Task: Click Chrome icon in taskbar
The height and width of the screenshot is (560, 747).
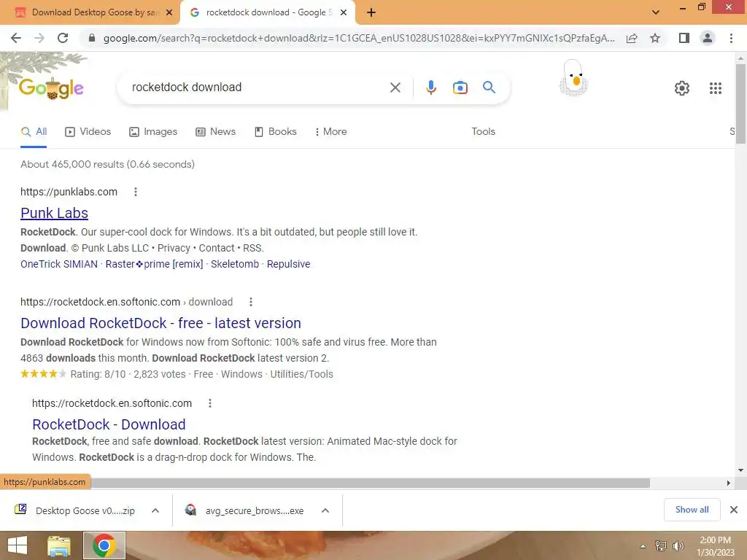Action: click(104, 545)
